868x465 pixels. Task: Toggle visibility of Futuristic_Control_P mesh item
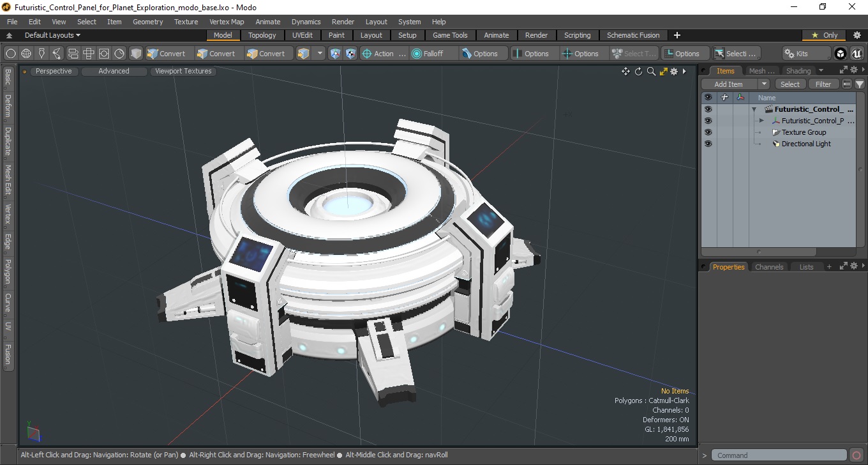tap(708, 121)
